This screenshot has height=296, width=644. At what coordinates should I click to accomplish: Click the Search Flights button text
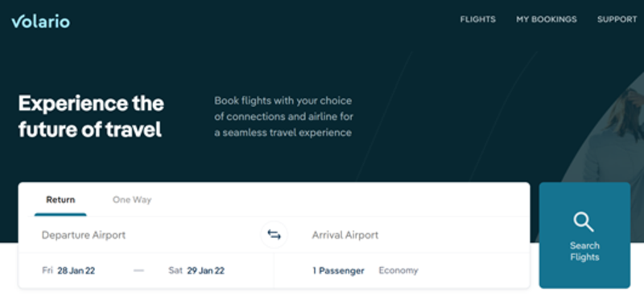pos(584,251)
